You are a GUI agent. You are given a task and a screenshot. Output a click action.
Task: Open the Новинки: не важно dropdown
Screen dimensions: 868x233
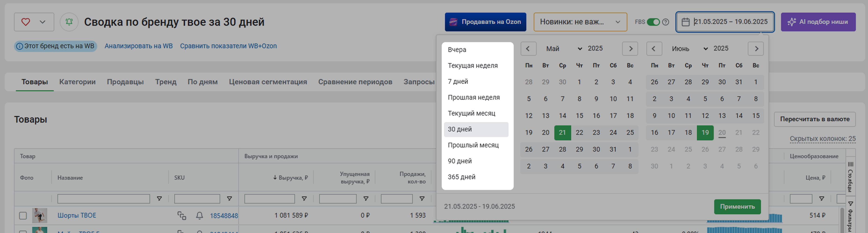pyautogui.click(x=580, y=22)
